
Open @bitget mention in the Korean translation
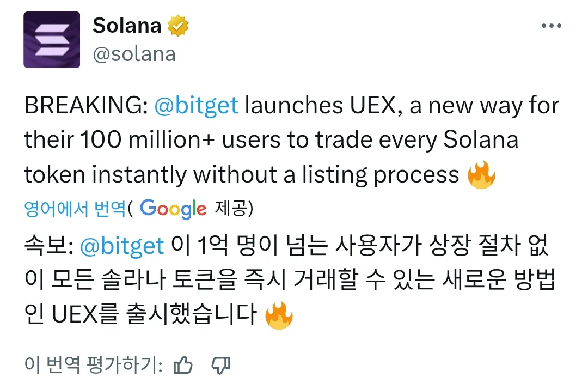click(x=122, y=247)
